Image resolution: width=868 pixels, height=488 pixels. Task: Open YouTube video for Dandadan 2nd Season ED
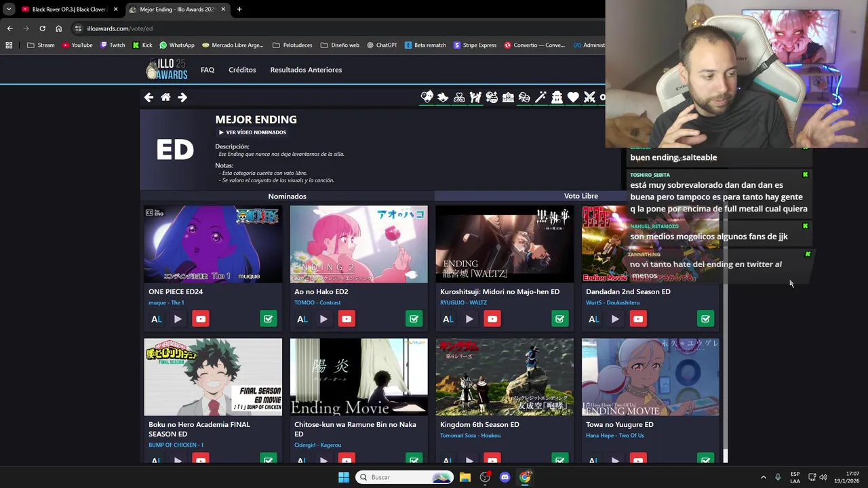coord(638,319)
